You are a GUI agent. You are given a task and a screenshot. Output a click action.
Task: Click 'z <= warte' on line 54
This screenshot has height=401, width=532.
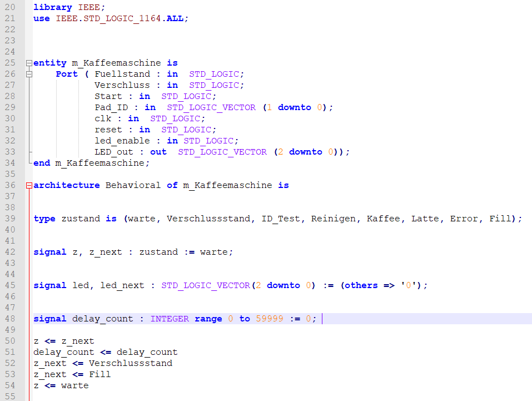(x=61, y=386)
